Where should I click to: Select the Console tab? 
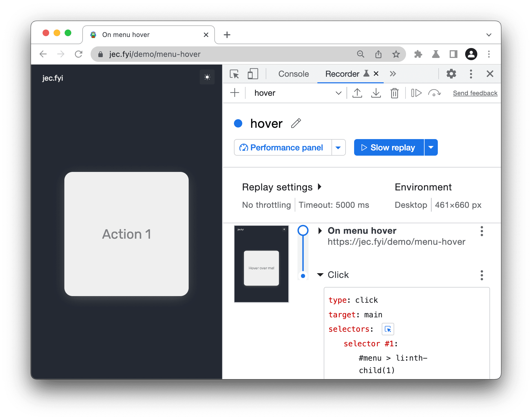pos(293,74)
